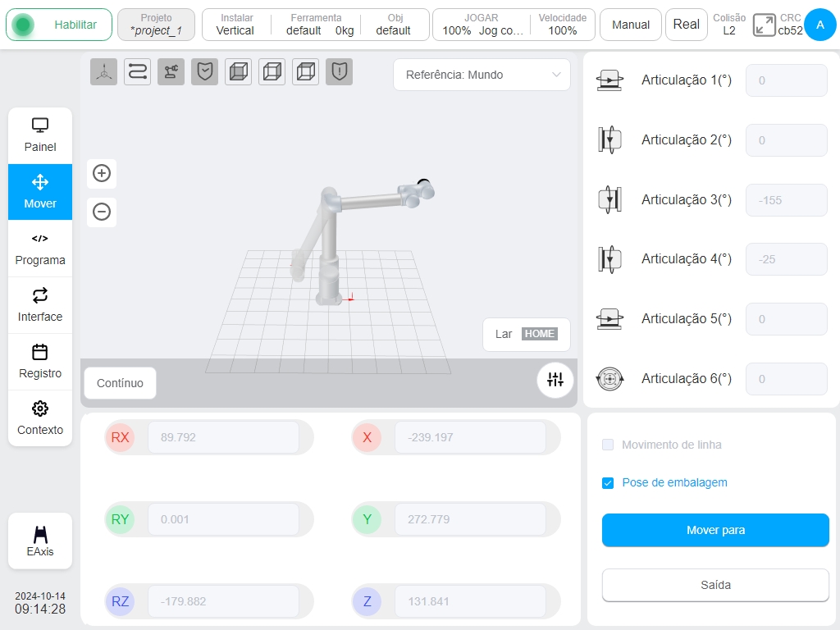Switch the Manual mode toggle
The height and width of the screenshot is (630, 840).
point(631,25)
